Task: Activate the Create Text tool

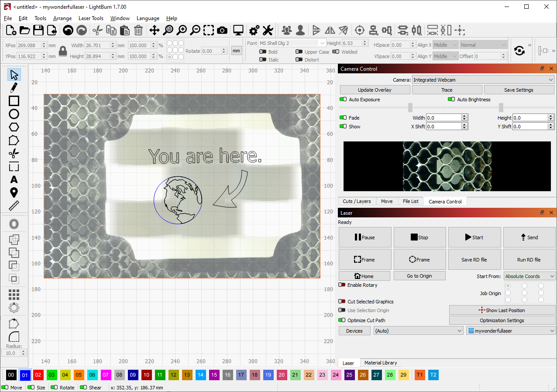Action: click(14, 179)
